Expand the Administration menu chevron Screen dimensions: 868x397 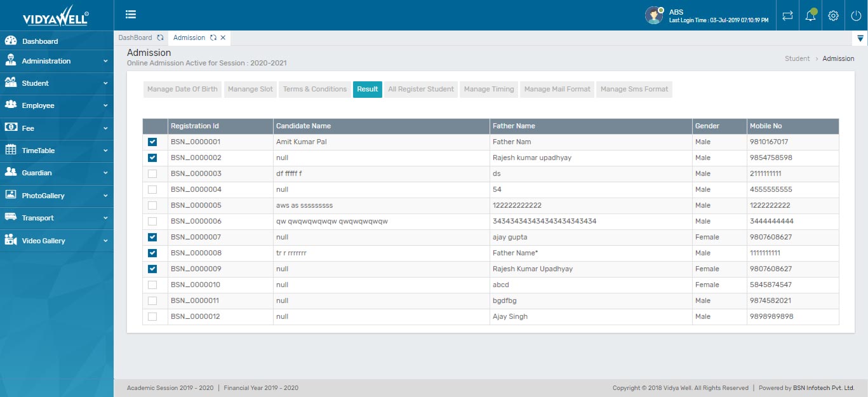pyautogui.click(x=105, y=61)
